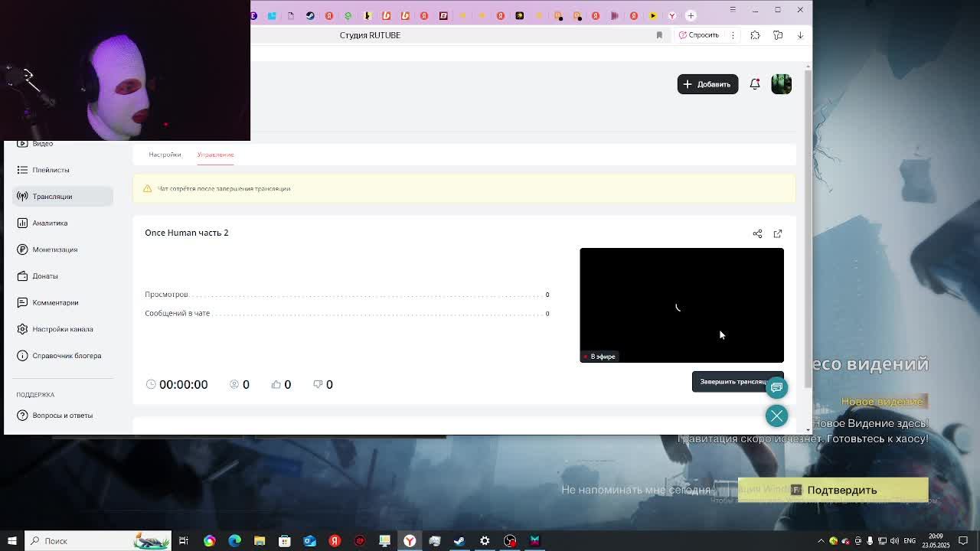Open a new browser tab
This screenshot has width=980, height=551.
(x=691, y=15)
